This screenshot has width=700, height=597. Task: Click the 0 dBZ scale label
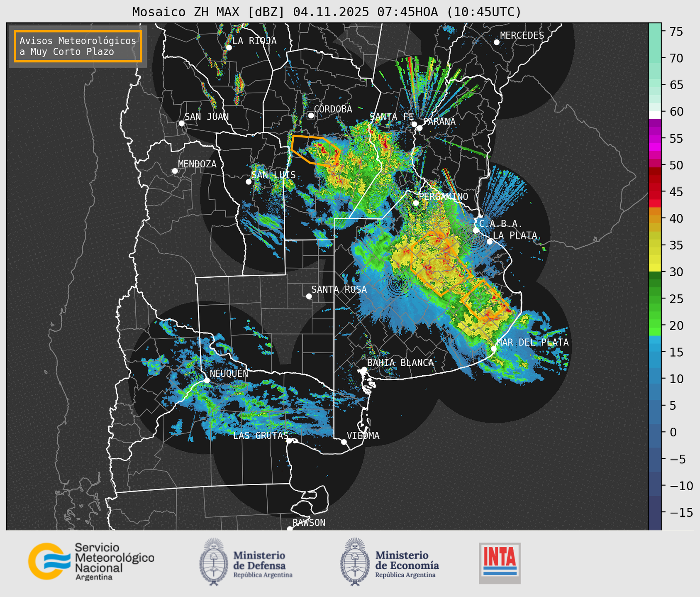(673, 432)
